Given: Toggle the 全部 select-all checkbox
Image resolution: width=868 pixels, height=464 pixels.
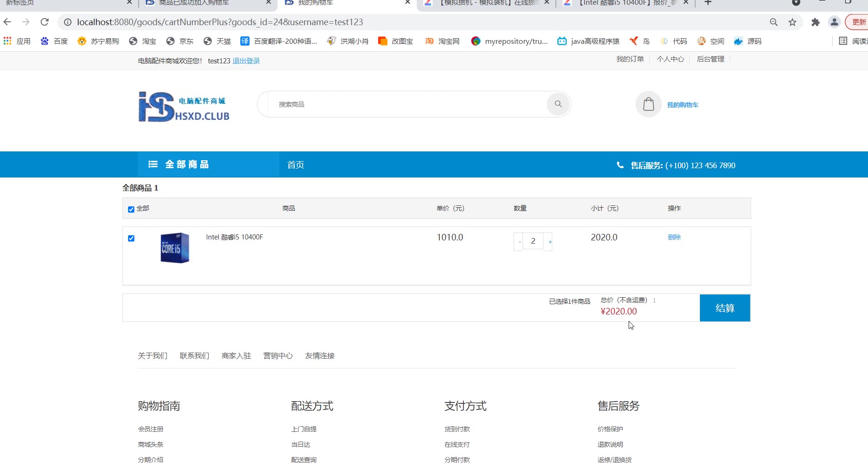Looking at the screenshot, I should pyautogui.click(x=131, y=209).
